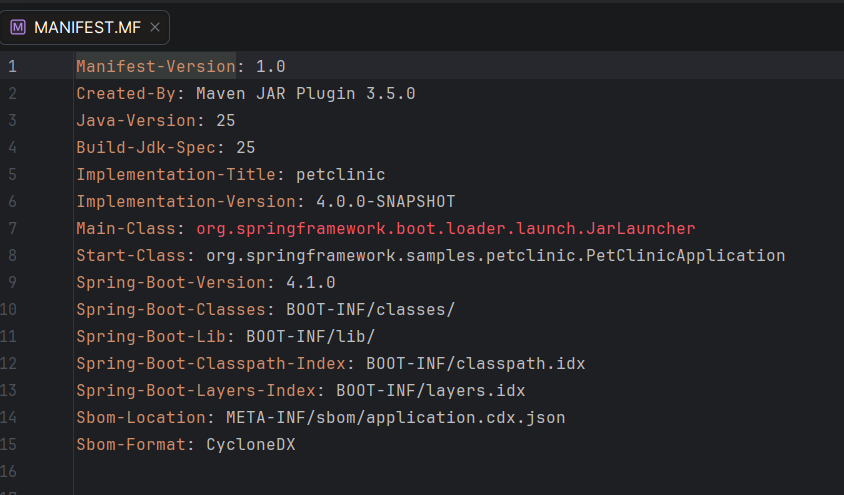Click the manifest file type icon in tab

(18, 27)
